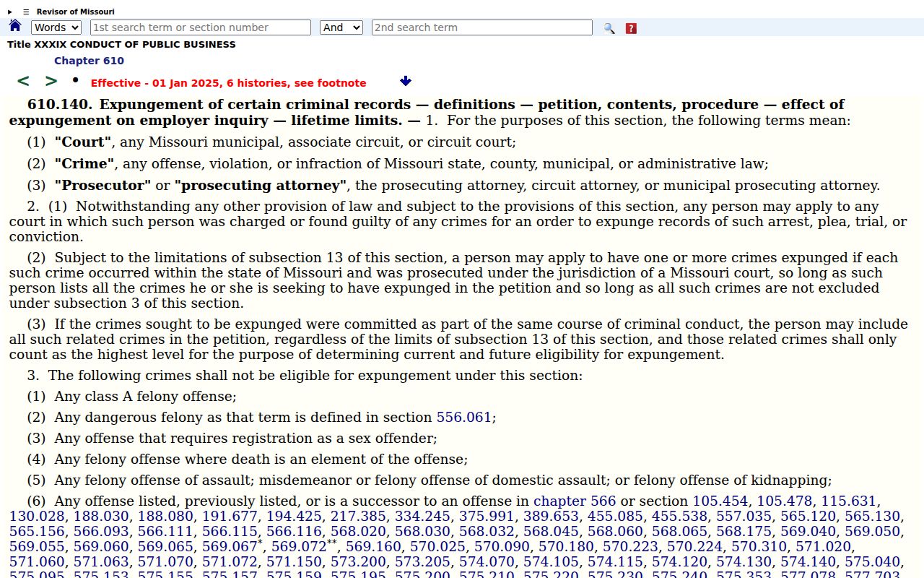Go to next section arrow
Image resolution: width=924 pixels, height=578 pixels.
click(51, 82)
